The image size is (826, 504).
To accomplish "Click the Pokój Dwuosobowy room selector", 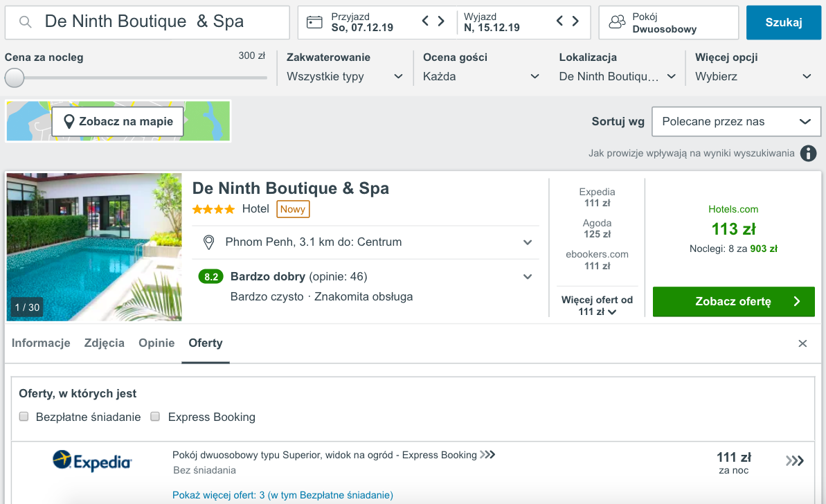I will pyautogui.click(x=669, y=22).
